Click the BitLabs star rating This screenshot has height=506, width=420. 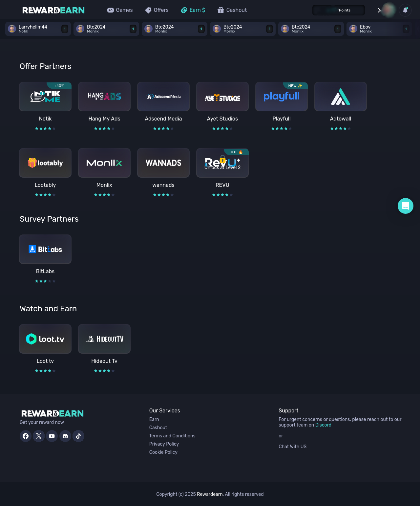[45, 281]
